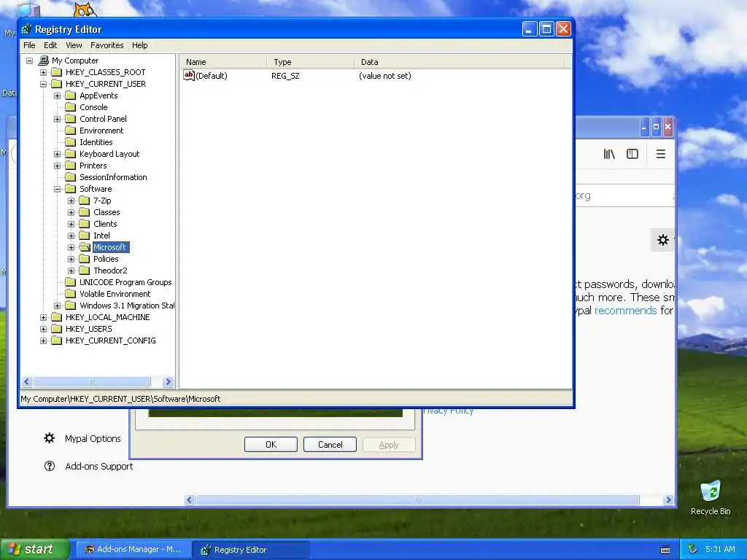
Task: Click the tree pane scroll left arrow
Action: click(27, 381)
